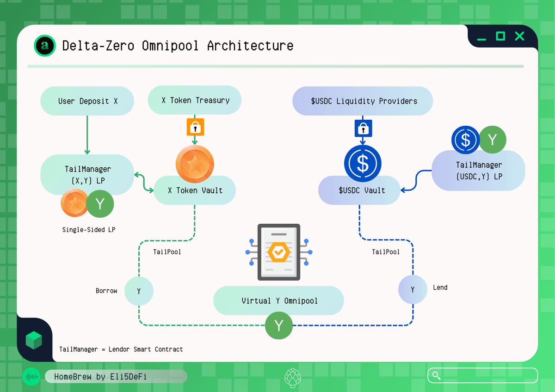Click the HomeBrew by Eli5DeFi label
The width and height of the screenshot is (555, 392).
(x=101, y=377)
